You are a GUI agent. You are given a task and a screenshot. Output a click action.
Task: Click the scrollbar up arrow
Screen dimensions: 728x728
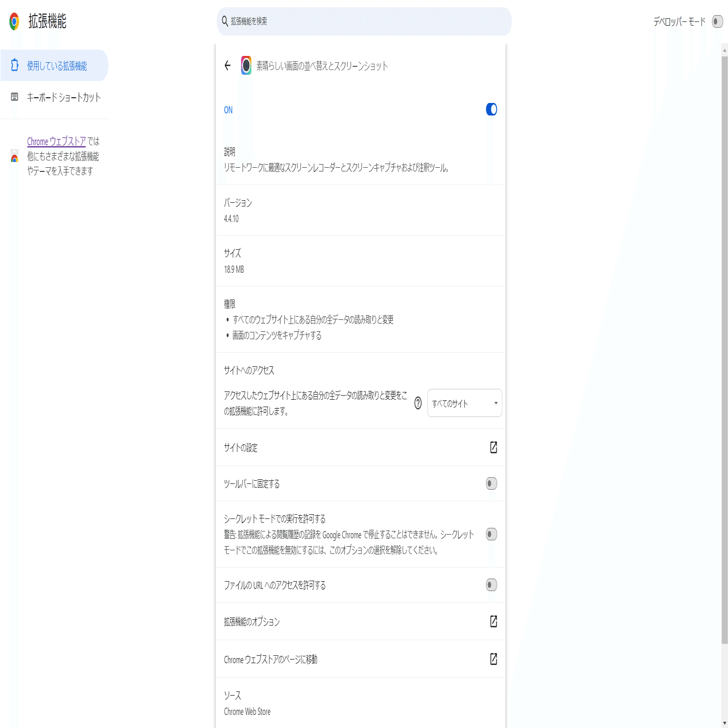click(x=724, y=50)
